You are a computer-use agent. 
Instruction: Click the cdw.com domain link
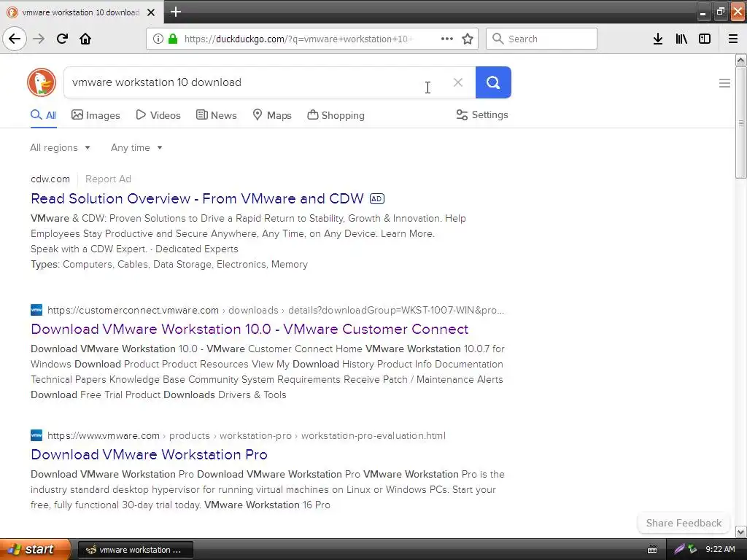[50, 179]
